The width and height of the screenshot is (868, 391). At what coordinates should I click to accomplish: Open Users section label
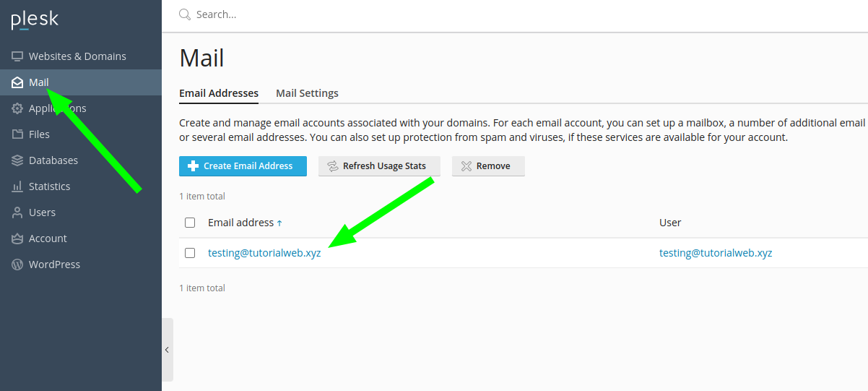click(42, 212)
